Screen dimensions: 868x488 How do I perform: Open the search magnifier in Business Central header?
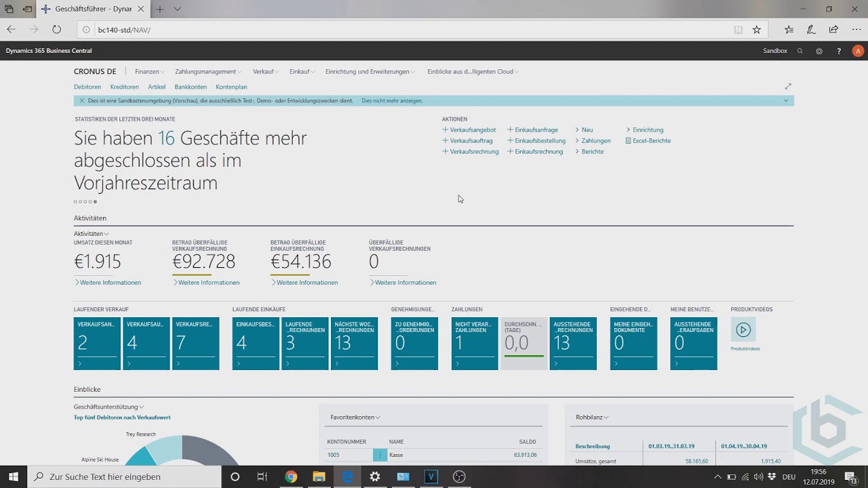800,51
